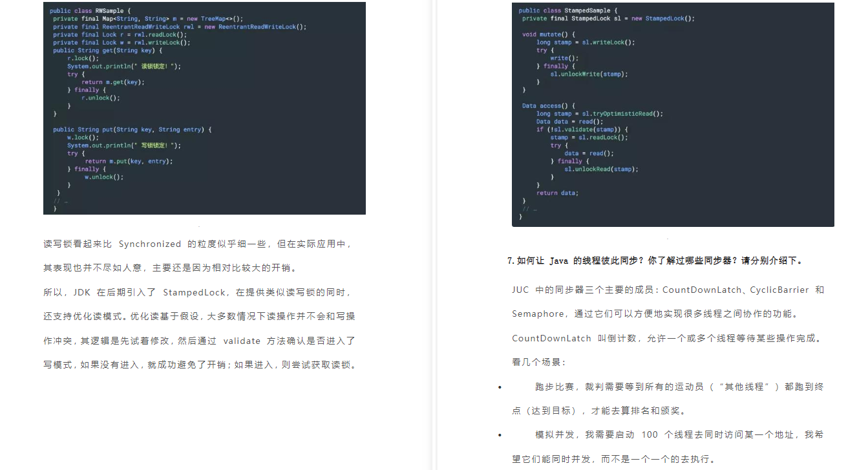Screen dimensions: 868x470
Task: Click the RWSample code screenshot image
Action: tap(204, 108)
